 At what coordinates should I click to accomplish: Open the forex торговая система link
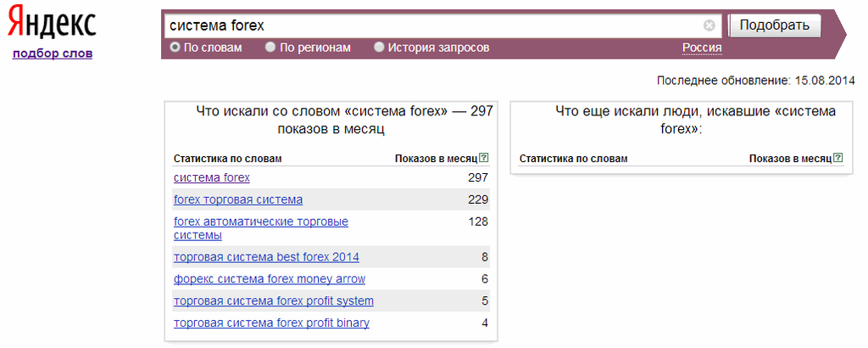point(238,199)
